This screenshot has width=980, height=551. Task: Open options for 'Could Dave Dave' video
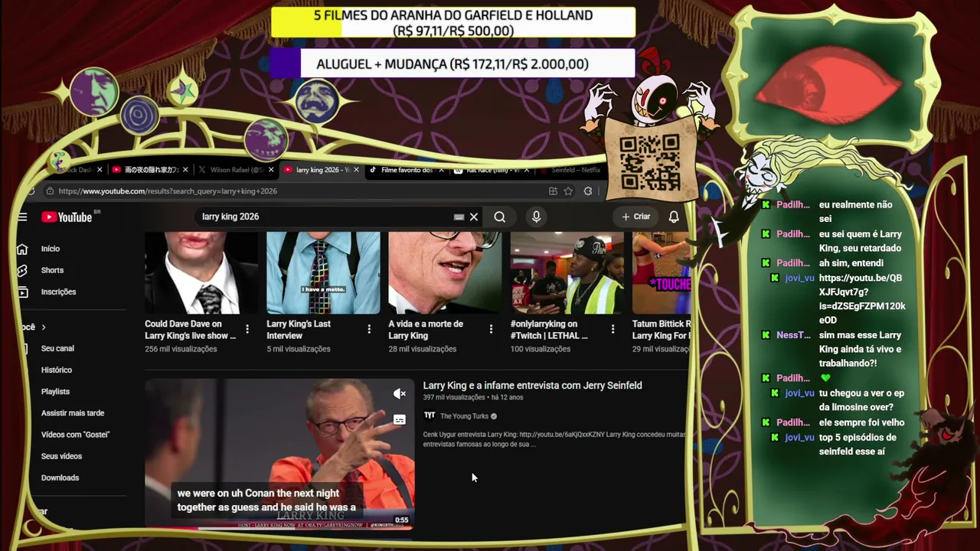click(x=247, y=329)
